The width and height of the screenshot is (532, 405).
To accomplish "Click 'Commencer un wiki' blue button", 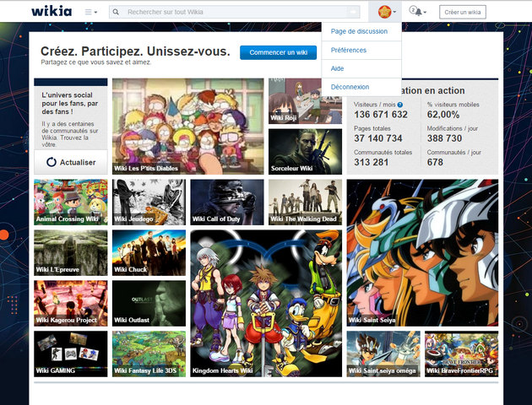I will (x=278, y=52).
